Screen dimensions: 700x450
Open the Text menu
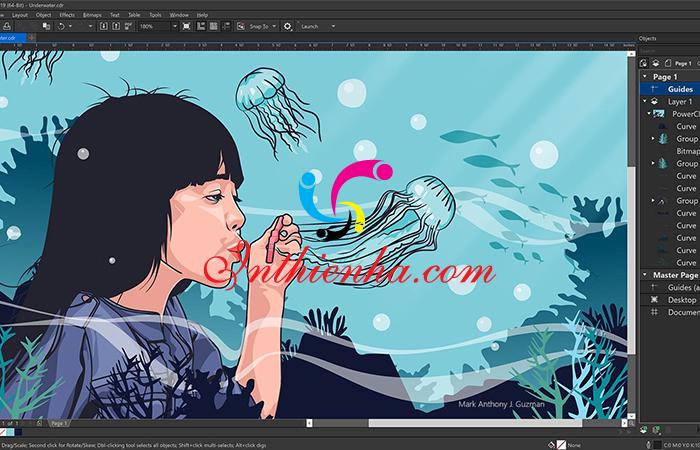coord(115,15)
